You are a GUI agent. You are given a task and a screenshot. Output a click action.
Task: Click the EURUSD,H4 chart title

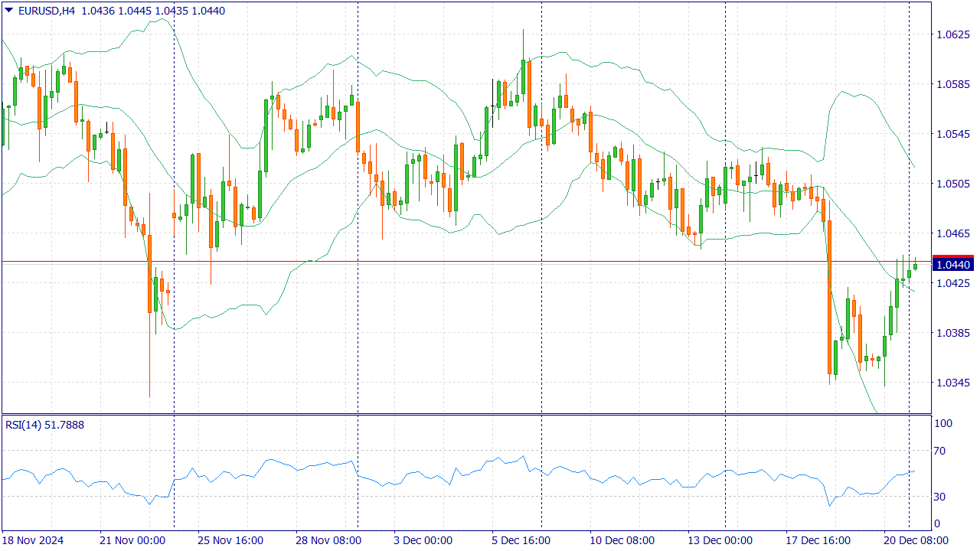pyautogui.click(x=45, y=11)
